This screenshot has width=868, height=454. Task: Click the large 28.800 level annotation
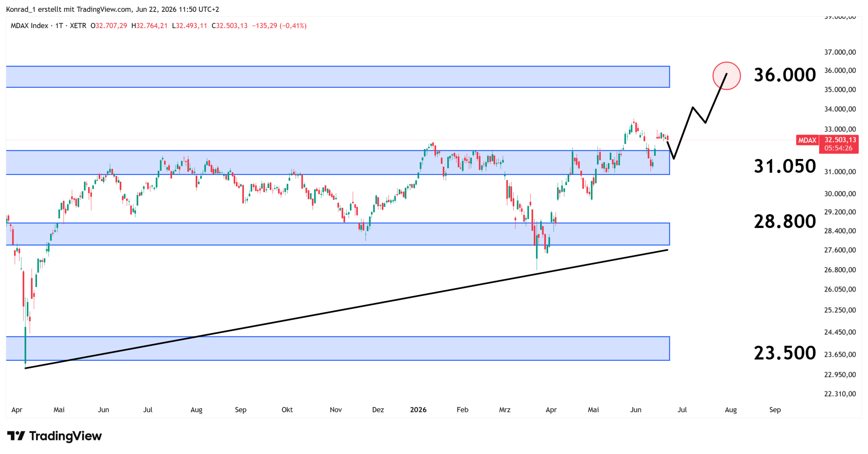(785, 221)
